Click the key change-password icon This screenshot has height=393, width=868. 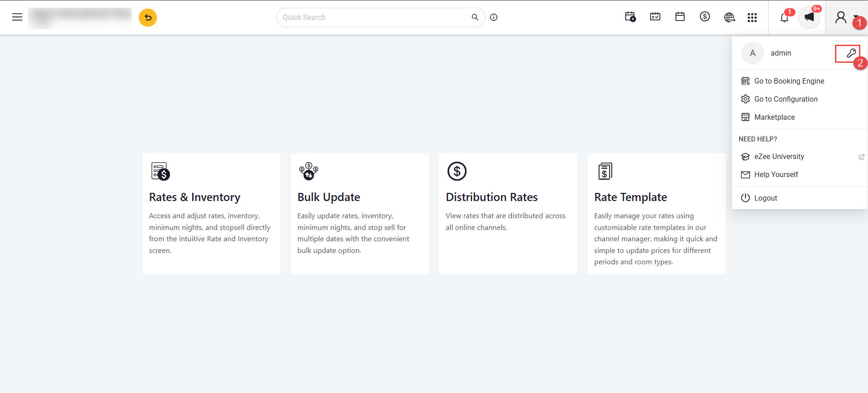pos(851,53)
